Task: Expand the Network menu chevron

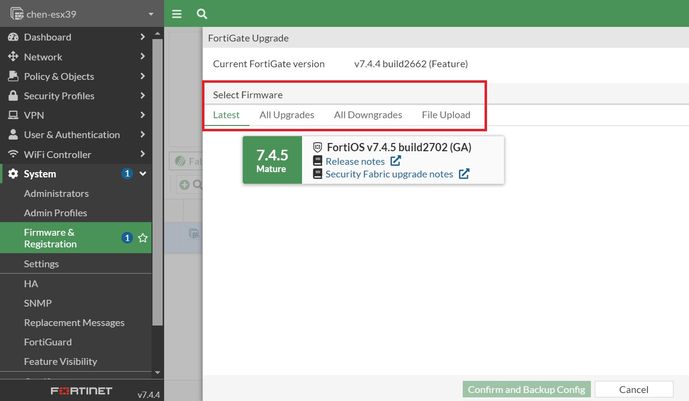Action: click(142, 56)
